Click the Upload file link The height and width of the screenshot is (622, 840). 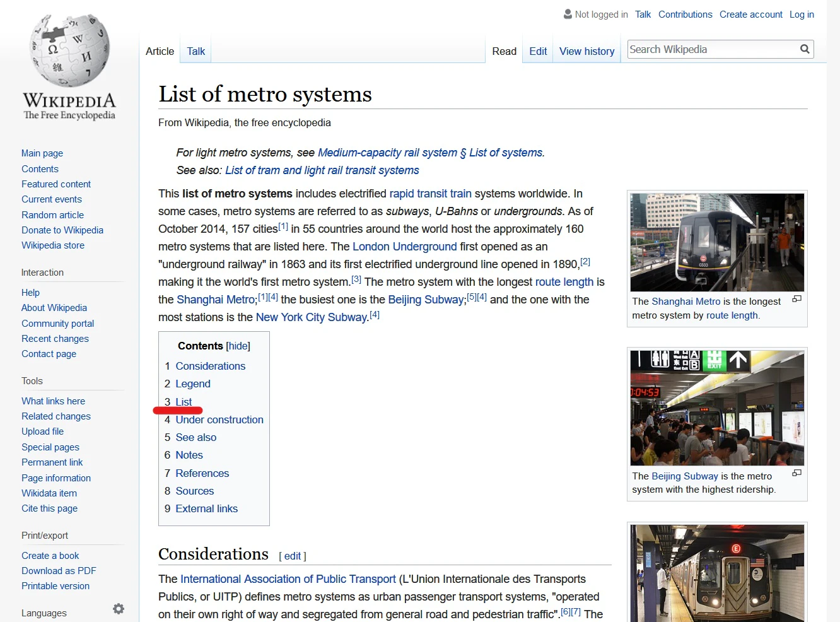click(42, 431)
